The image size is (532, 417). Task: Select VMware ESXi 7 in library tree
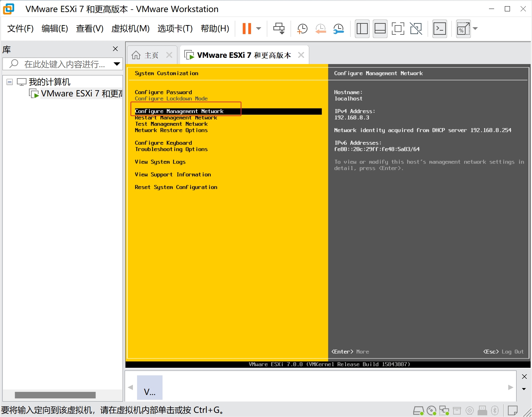coord(81,94)
